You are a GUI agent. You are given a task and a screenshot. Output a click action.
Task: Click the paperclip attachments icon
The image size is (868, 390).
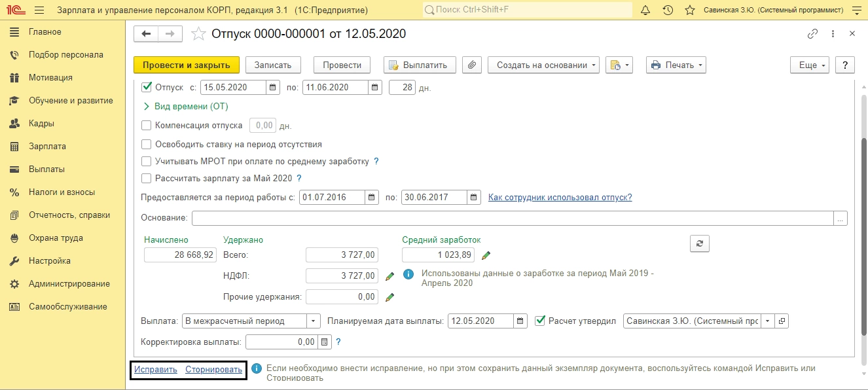click(x=472, y=65)
